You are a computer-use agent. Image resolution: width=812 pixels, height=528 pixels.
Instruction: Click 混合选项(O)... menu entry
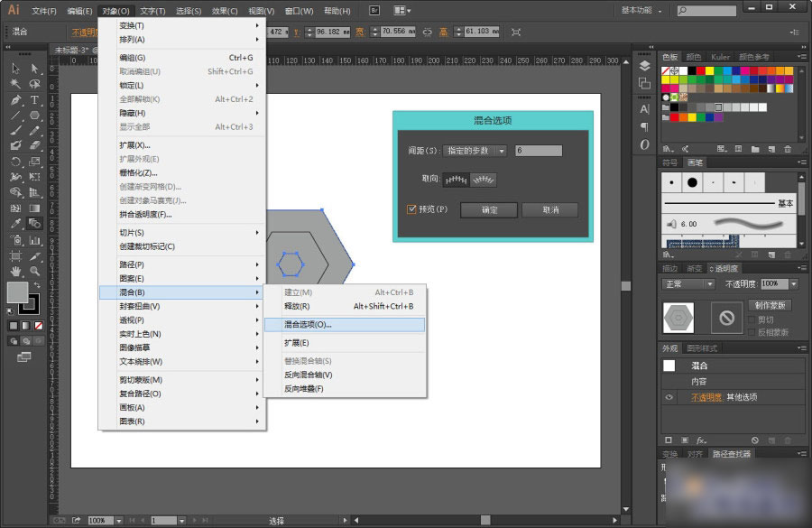345,324
